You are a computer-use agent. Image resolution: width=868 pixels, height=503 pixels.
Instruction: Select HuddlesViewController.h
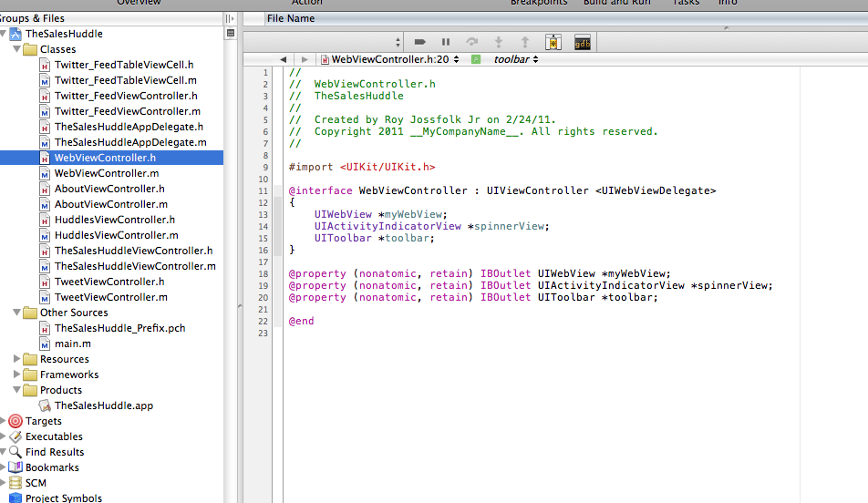(115, 220)
